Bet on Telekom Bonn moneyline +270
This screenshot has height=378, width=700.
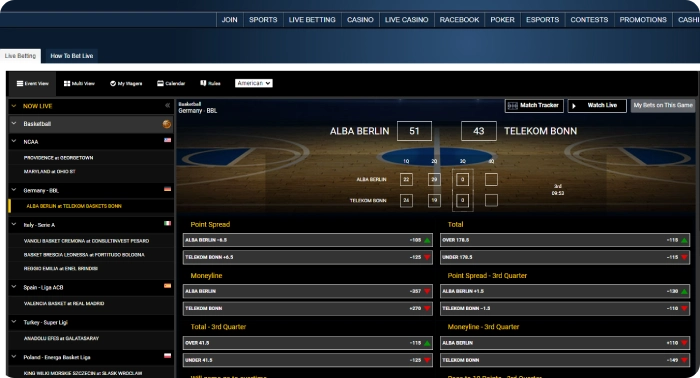pyautogui.click(x=308, y=308)
